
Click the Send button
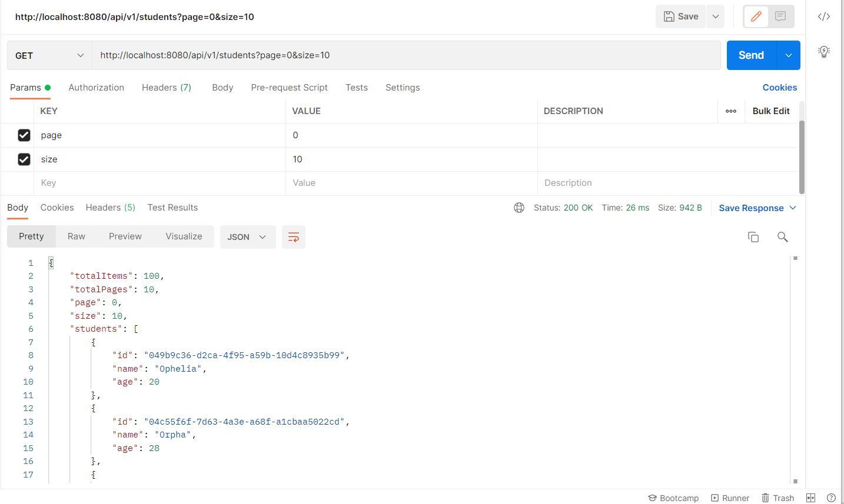[x=750, y=55]
